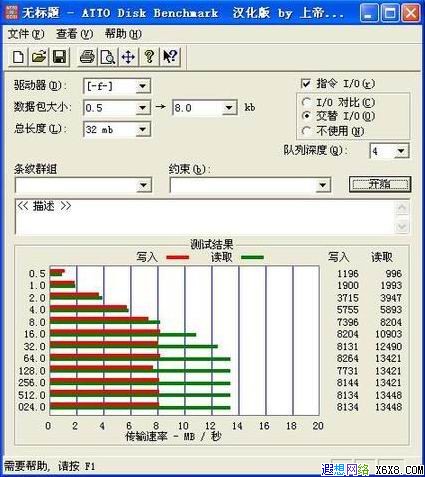Open the 文件(F) menu
The image size is (425, 477).
[26, 34]
